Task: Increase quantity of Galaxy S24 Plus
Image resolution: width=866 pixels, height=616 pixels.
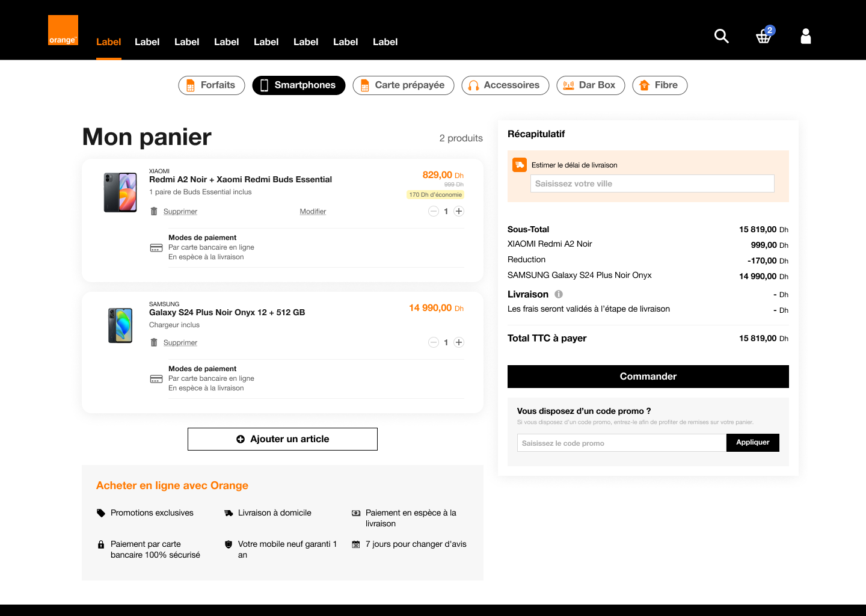Action: coord(459,342)
